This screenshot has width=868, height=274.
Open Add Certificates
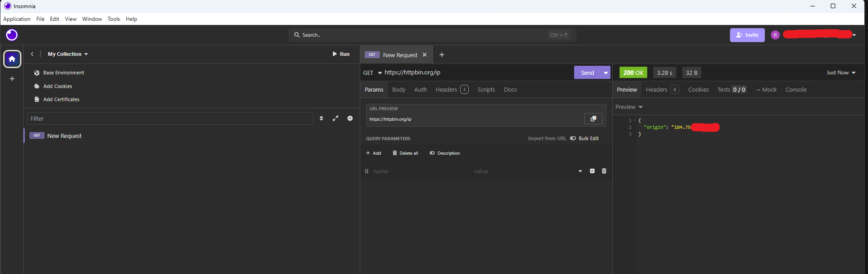pyautogui.click(x=57, y=99)
